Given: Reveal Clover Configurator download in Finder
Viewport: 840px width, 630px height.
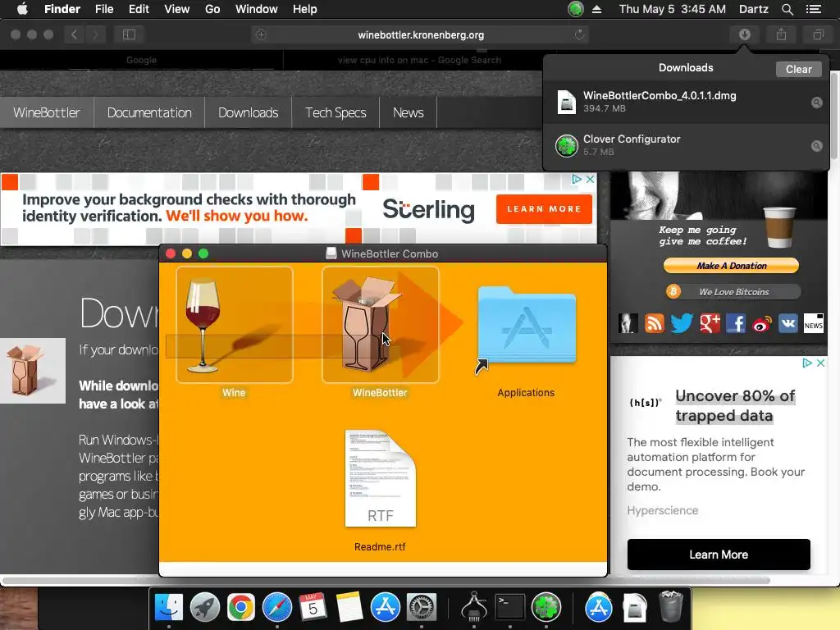Looking at the screenshot, I should 816,146.
